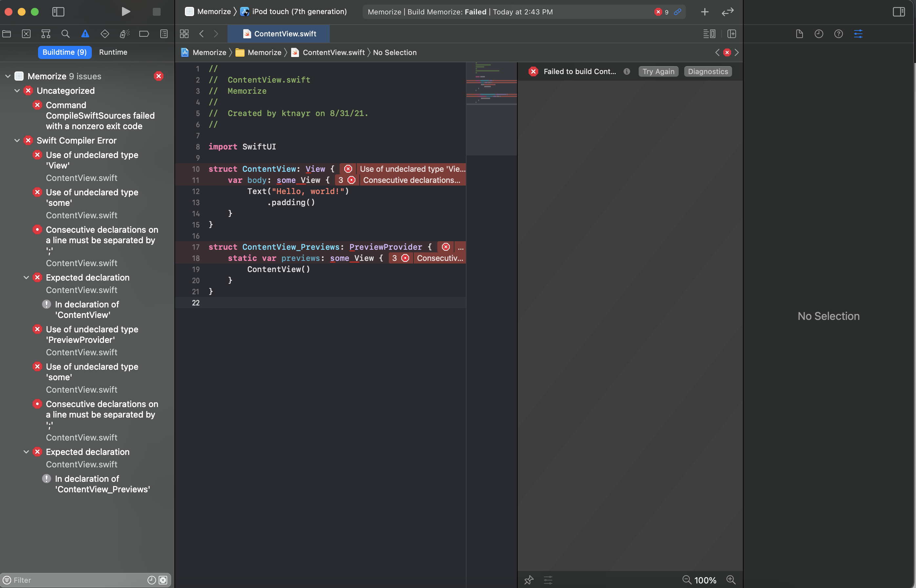
Task: Click No Selection in jump bar
Action: [395, 52]
